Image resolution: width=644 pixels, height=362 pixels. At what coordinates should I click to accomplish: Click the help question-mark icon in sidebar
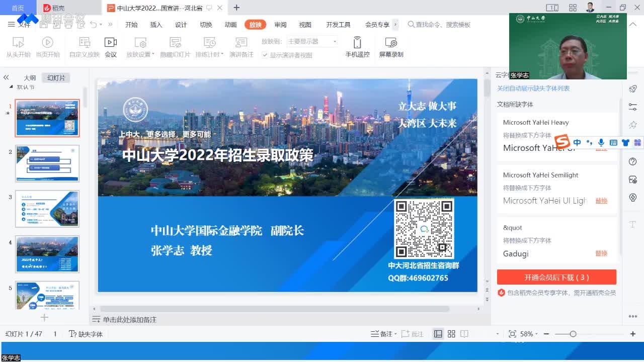(633, 161)
